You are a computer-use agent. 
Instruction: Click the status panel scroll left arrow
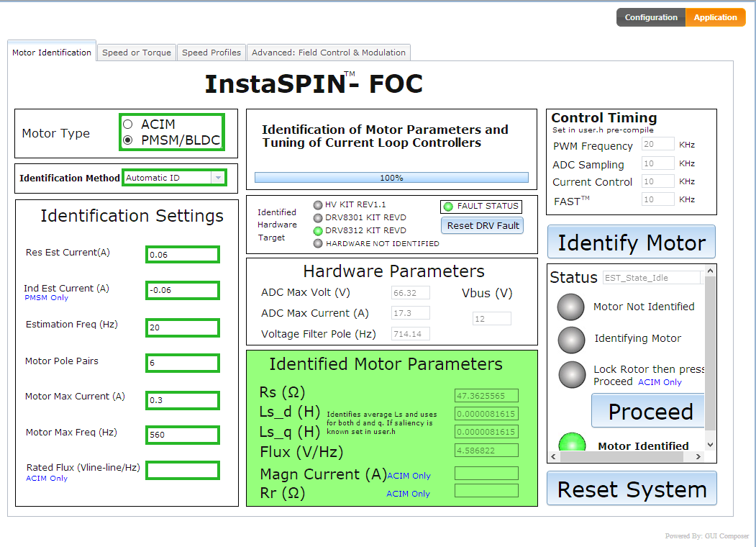pyautogui.click(x=553, y=456)
